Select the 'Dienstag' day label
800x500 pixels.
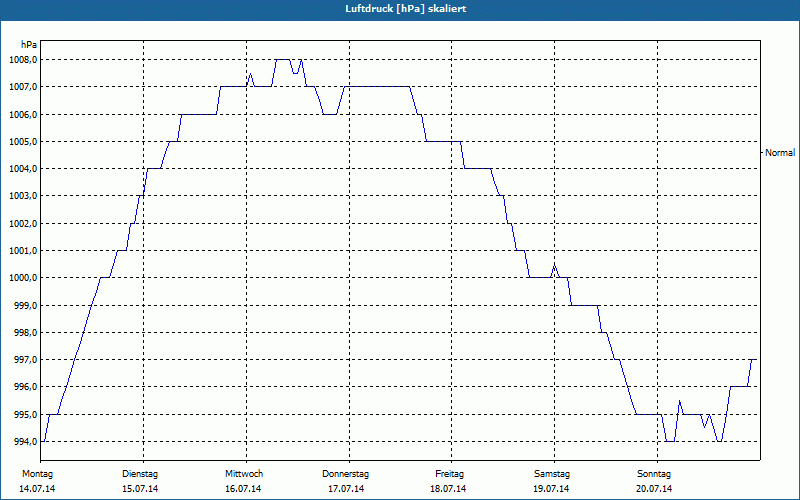pos(140,474)
